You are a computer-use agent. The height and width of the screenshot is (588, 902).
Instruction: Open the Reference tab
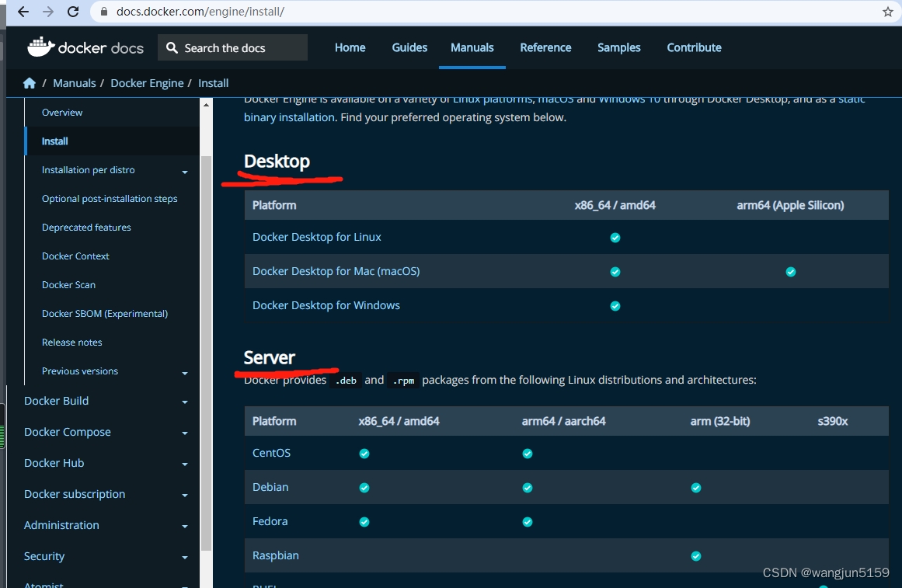545,47
